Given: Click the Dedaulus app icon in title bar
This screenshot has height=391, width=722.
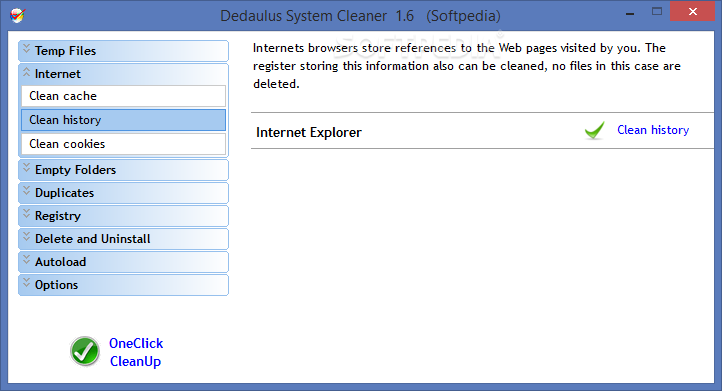Looking at the screenshot, I should (17, 16).
